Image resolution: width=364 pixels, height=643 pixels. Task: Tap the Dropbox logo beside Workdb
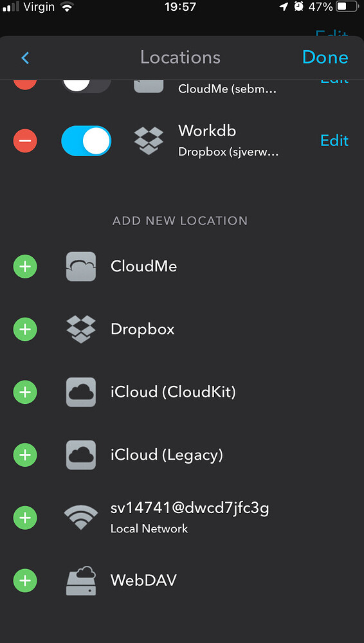[x=149, y=141]
